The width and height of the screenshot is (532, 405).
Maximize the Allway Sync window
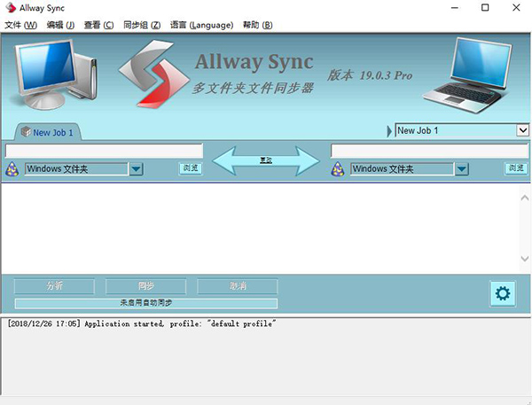pyautogui.click(x=485, y=7)
